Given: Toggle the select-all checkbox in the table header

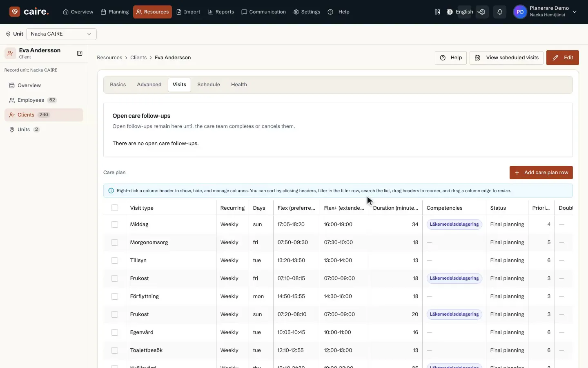Looking at the screenshot, I should click(115, 208).
